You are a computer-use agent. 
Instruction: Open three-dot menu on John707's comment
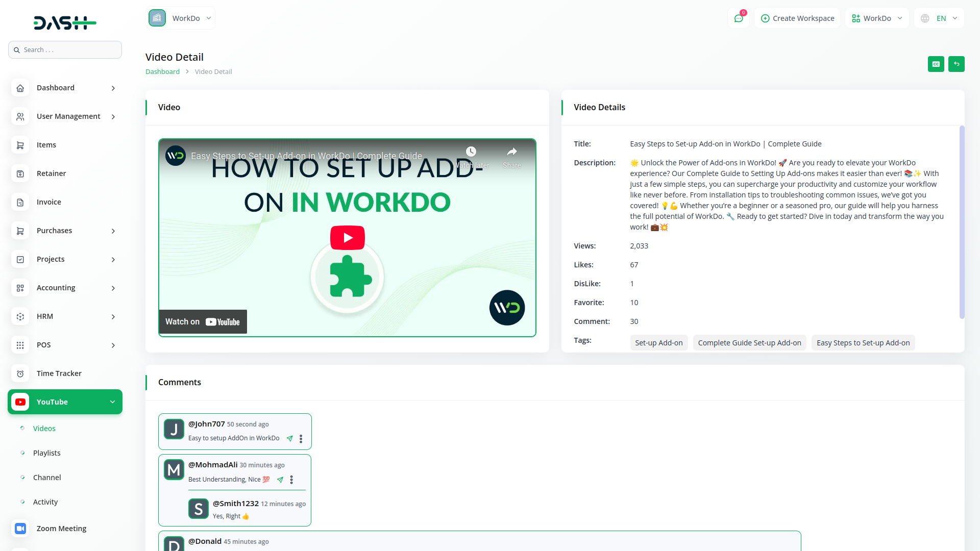point(301,439)
